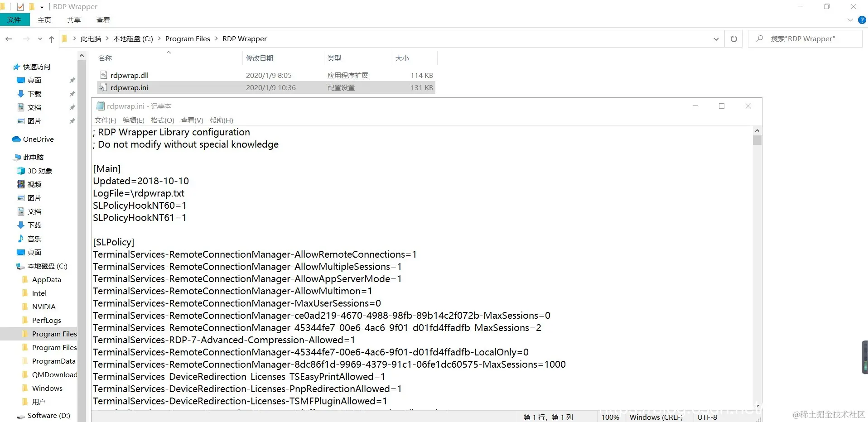Click 本地磁盘 (C:) in the address bar
The height and width of the screenshot is (422, 868).
click(x=133, y=39)
